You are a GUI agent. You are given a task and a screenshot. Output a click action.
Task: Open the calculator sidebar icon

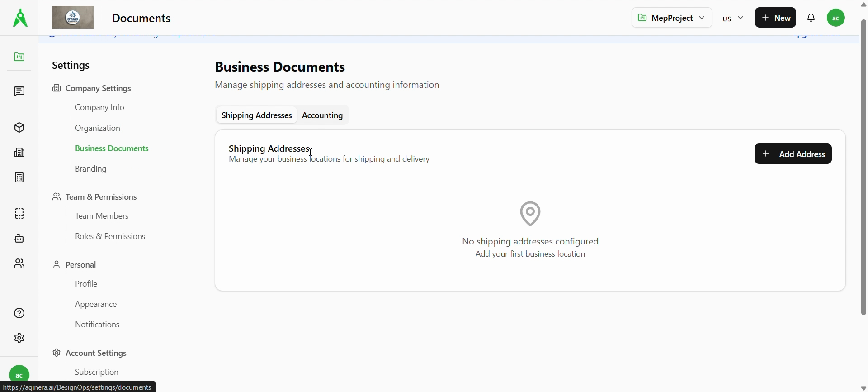(19, 177)
